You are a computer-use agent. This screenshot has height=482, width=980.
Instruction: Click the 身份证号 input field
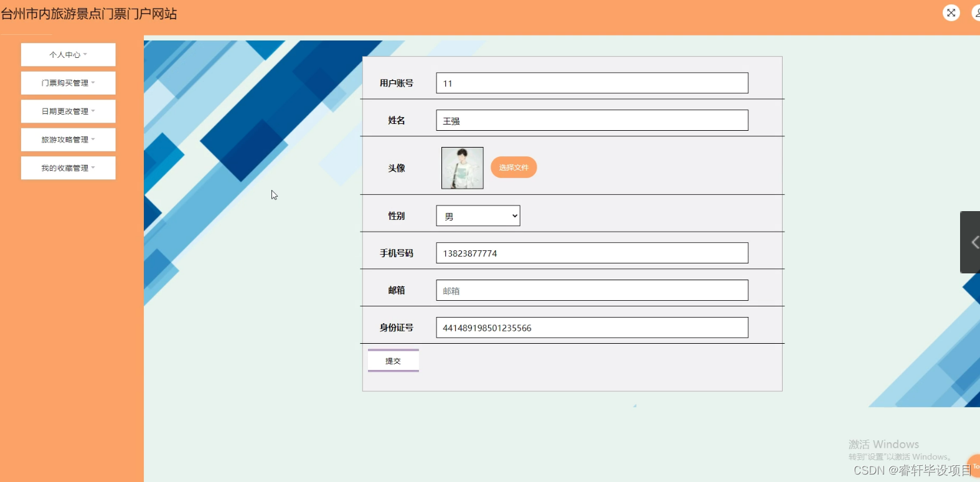(592, 328)
